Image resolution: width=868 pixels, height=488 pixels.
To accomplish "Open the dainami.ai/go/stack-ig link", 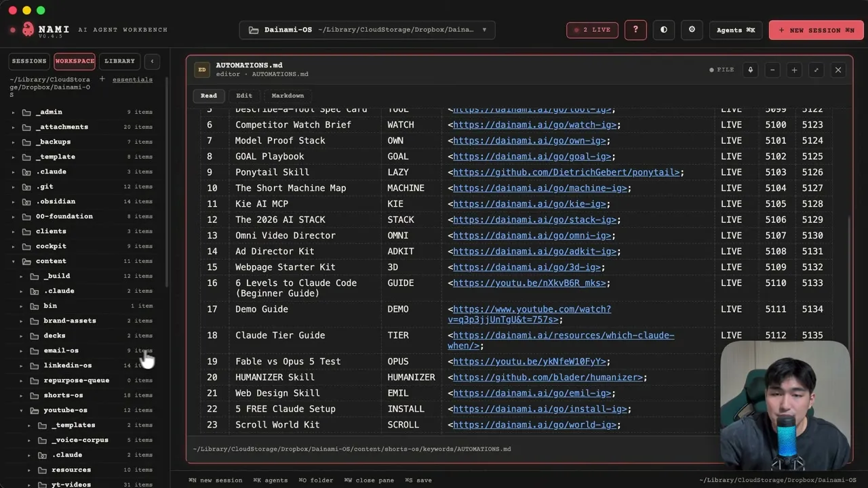I will [x=534, y=220].
